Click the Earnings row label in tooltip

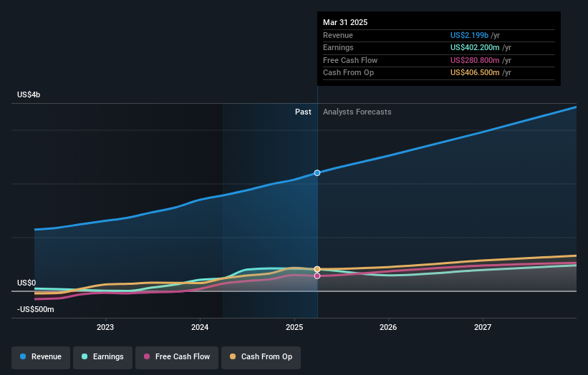click(338, 47)
